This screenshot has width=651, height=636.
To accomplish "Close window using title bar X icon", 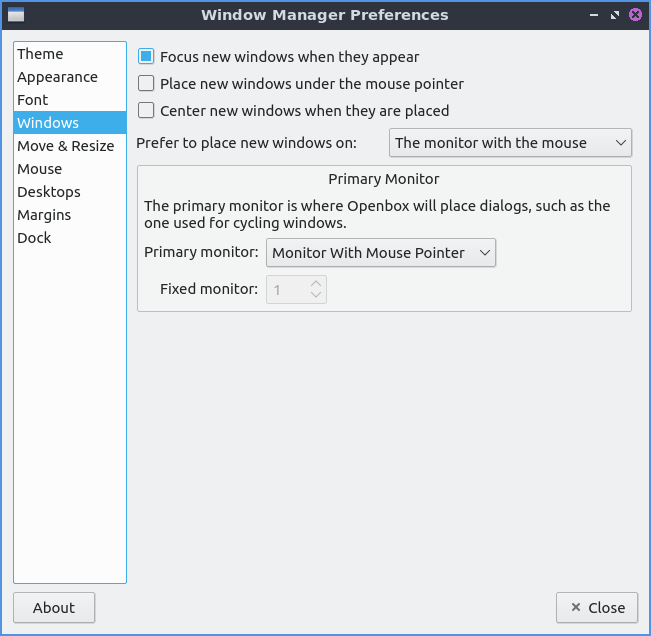I will coord(635,15).
